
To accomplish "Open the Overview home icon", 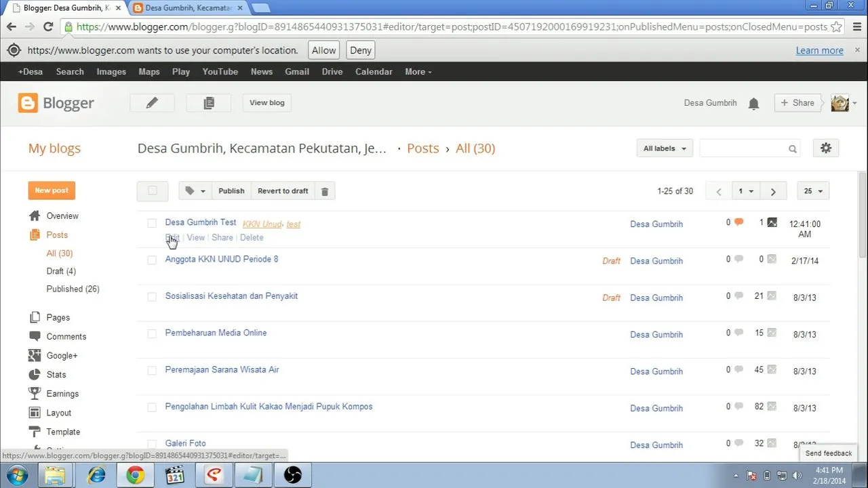I will click(35, 216).
